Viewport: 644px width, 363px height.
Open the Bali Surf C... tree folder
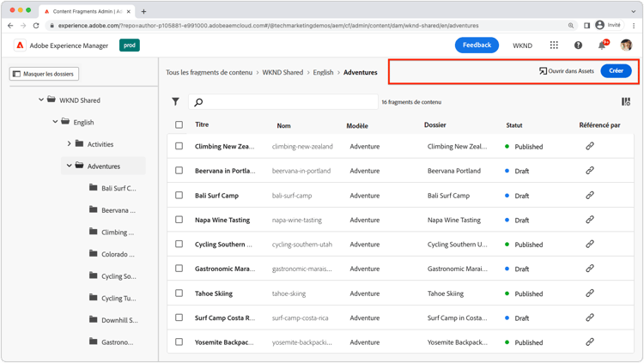[x=112, y=188]
